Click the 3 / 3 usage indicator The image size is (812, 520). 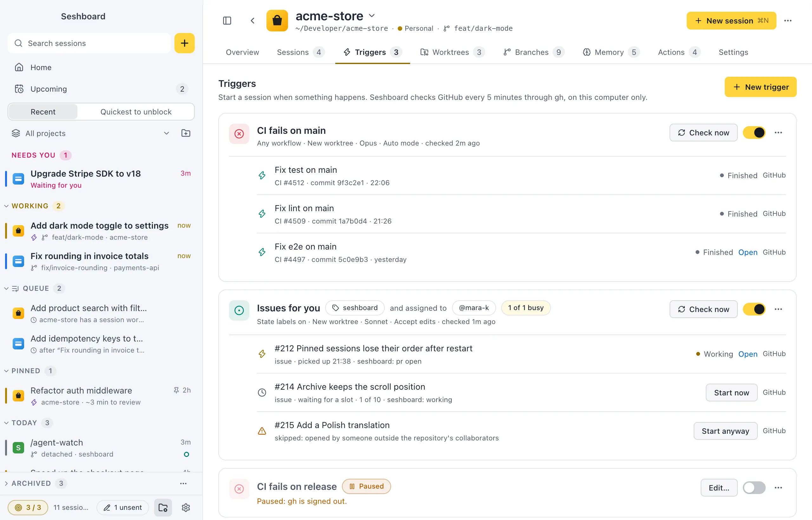[28, 508]
